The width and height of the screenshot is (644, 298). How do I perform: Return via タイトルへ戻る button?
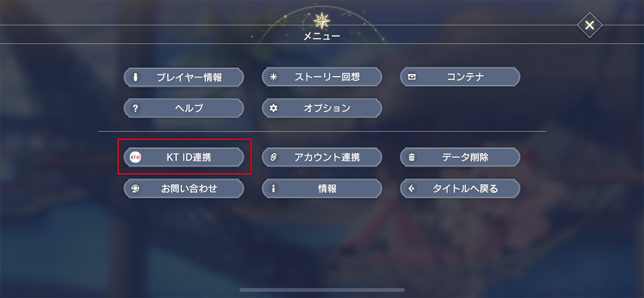(x=465, y=188)
